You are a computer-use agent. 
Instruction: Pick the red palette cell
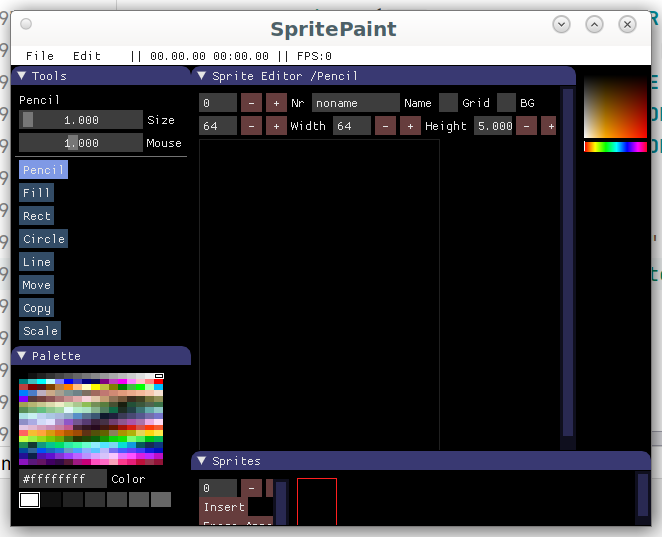159,381
